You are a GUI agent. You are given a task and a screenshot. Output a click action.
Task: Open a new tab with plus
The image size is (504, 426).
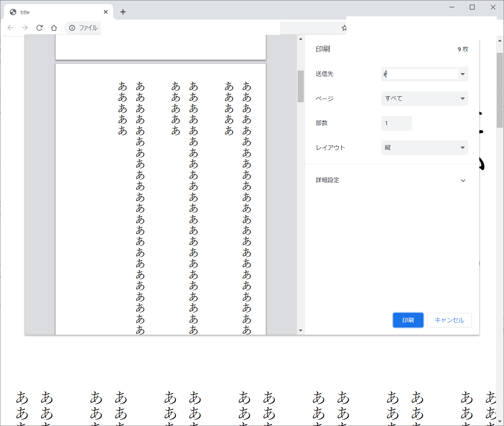pos(123,12)
